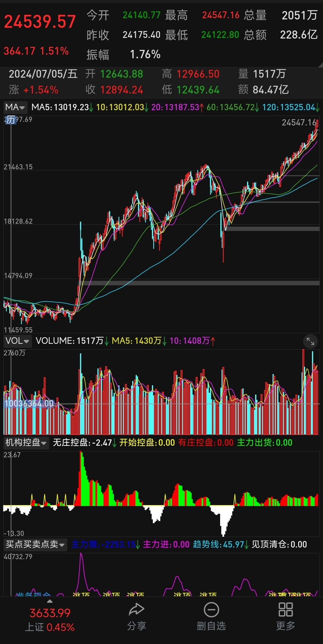Tap the 40732.79 axis label

(x=18, y=557)
